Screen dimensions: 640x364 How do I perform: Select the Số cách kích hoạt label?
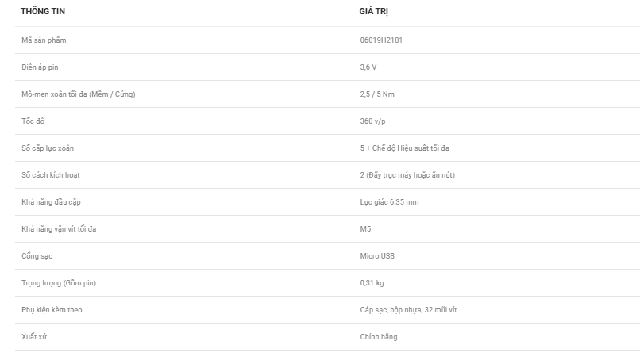(x=51, y=175)
